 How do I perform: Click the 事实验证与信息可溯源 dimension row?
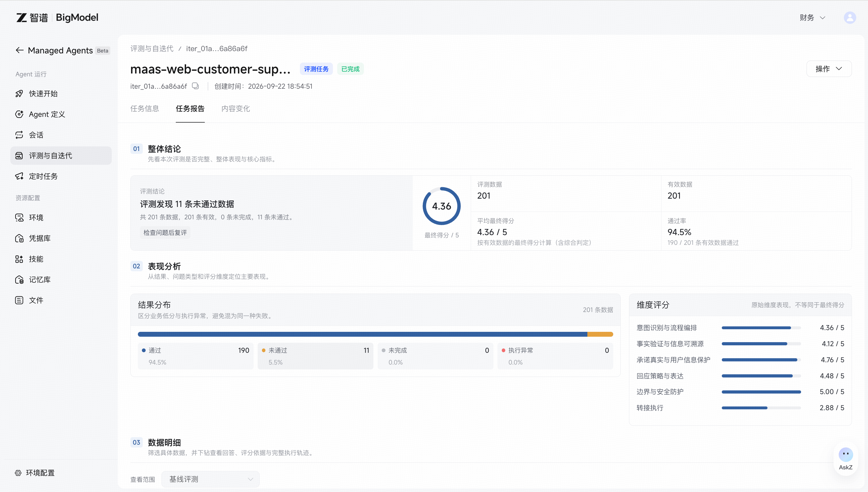click(x=740, y=344)
